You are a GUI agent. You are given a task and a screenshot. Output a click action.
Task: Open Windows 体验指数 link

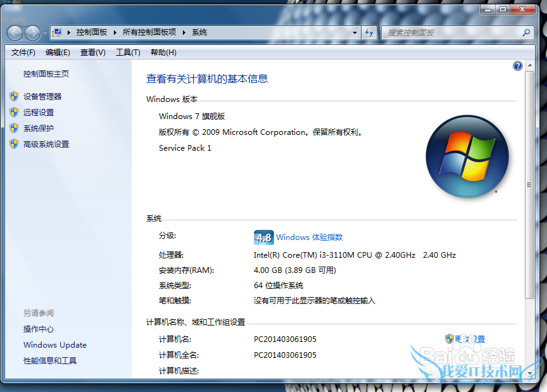coord(310,237)
